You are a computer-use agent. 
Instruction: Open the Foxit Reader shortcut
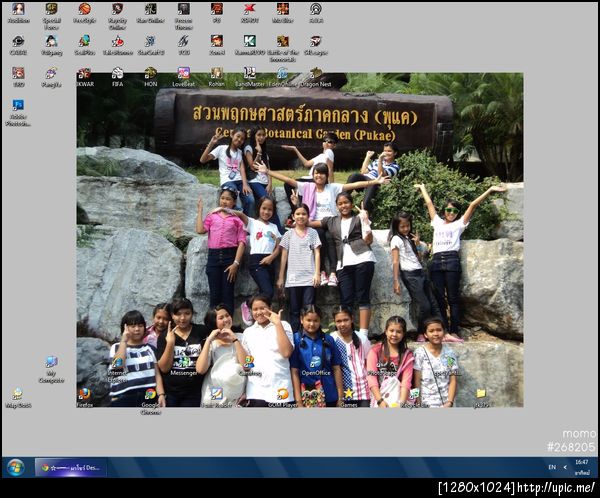coord(217,398)
